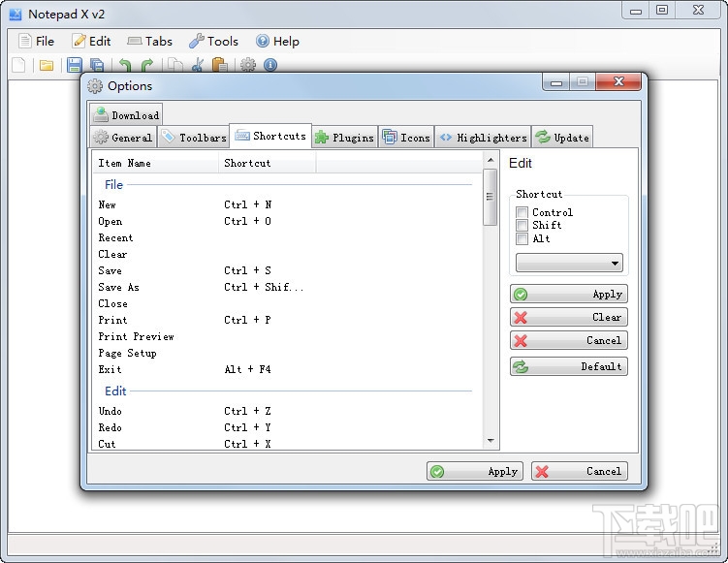Select the Print Preview row
The image size is (728, 563).
[x=287, y=336]
